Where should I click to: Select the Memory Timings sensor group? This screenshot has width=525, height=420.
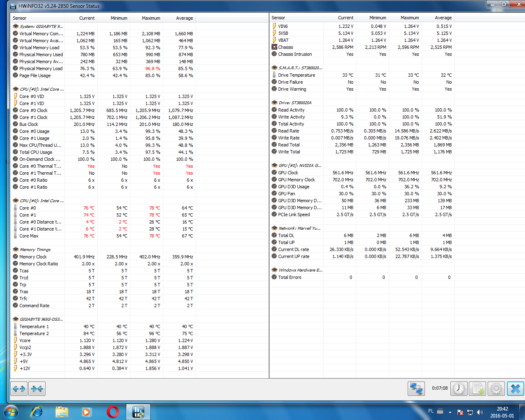pyautogui.click(x=104, y=250)
